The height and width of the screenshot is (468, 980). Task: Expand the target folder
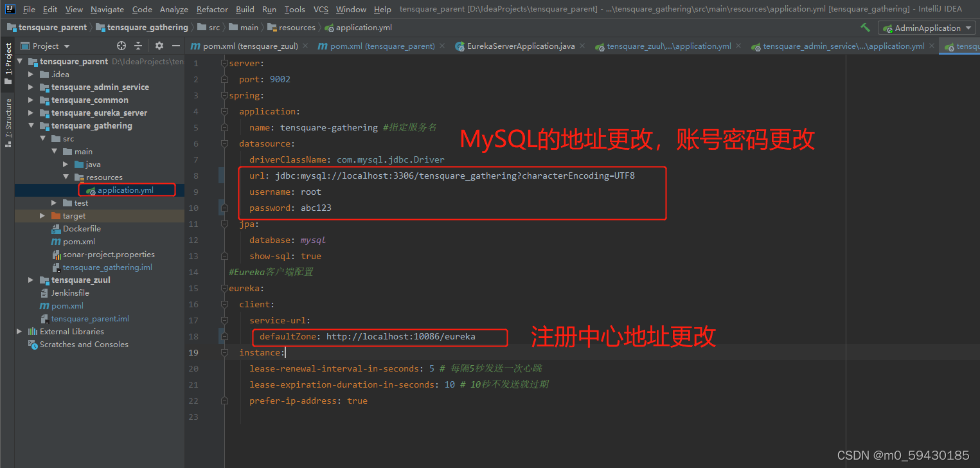coord(42,216)
